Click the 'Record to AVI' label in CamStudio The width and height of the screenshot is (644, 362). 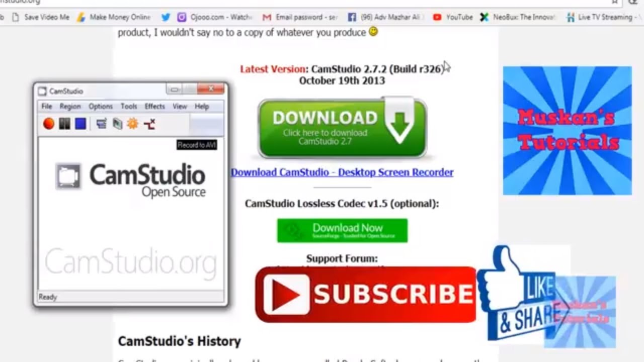[197, 145]
